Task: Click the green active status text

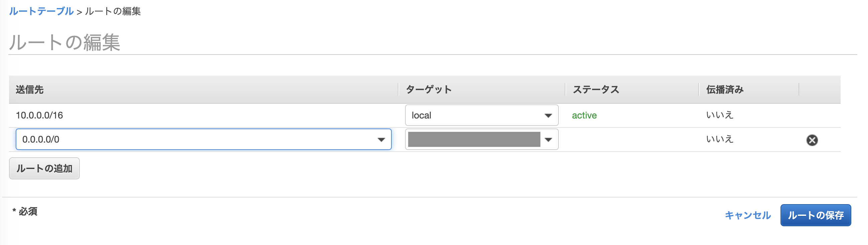Action: tap(584, 115)
